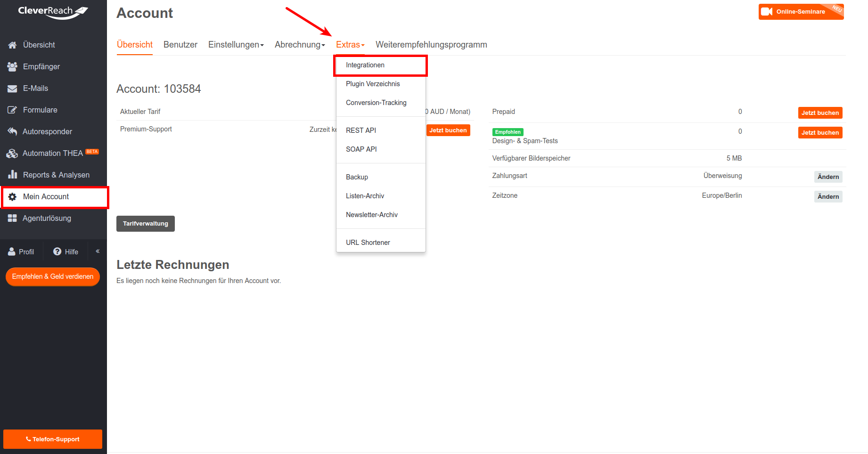Click the '5 MB' image storage value
The width and height of the screenshot is (868, 454).
(734, 158)
